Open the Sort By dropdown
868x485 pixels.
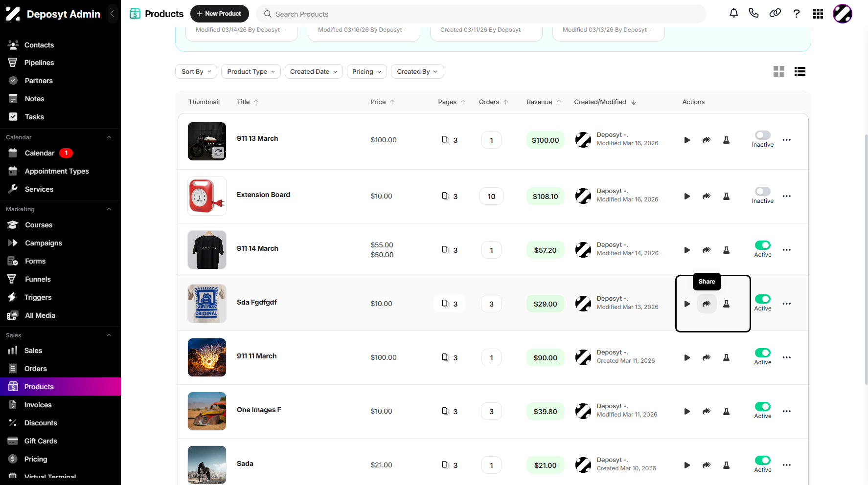click(x=196, y=71)
